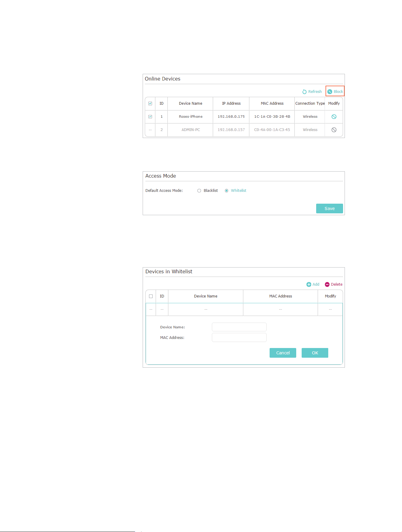The height and width of the screenshot is (532, 402).
Task: Click the Save button in Access Mode
Action: pos(329,209)
